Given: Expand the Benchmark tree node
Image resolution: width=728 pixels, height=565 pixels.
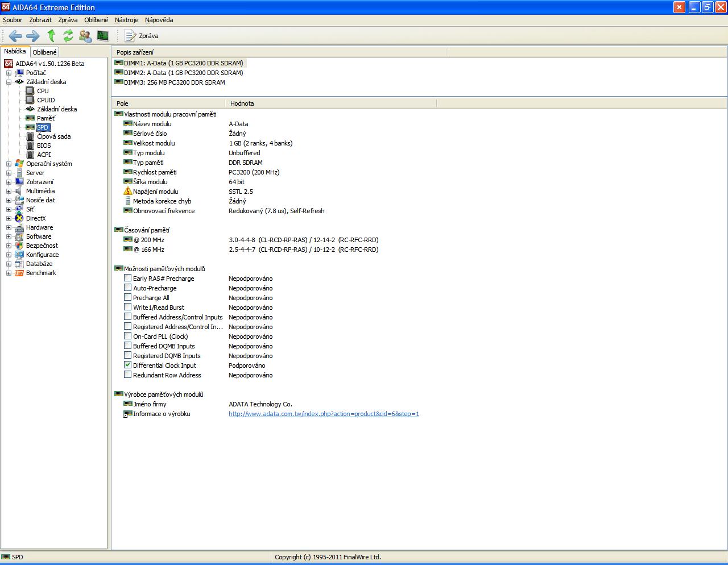Looking at the screenshot, I should point(9,273).
